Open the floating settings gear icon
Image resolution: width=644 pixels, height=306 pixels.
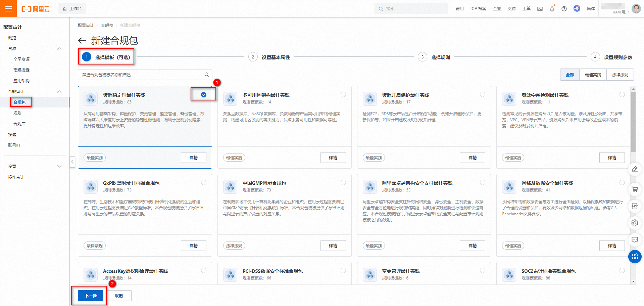pyautogui.click(x=634, y=223)
